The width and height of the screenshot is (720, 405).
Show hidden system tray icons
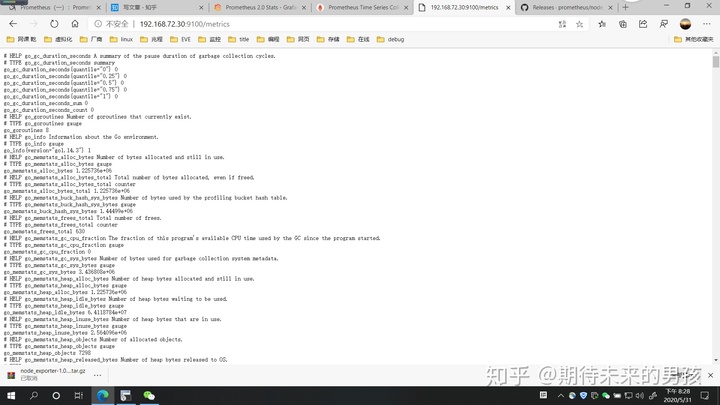coord(561,395)
